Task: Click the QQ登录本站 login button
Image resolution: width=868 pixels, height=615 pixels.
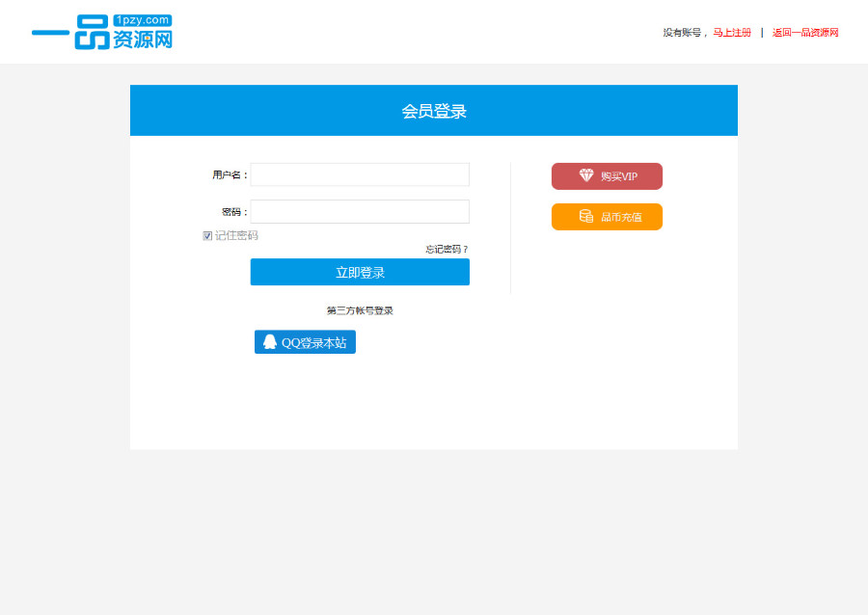Action: coord(305,341)
